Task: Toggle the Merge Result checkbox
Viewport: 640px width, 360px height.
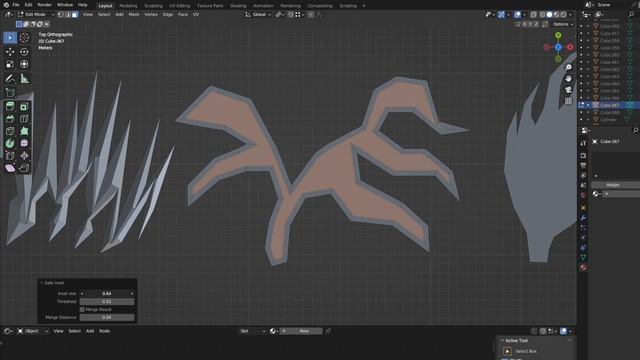Action: pyautogui.click(x=82, y=309)
